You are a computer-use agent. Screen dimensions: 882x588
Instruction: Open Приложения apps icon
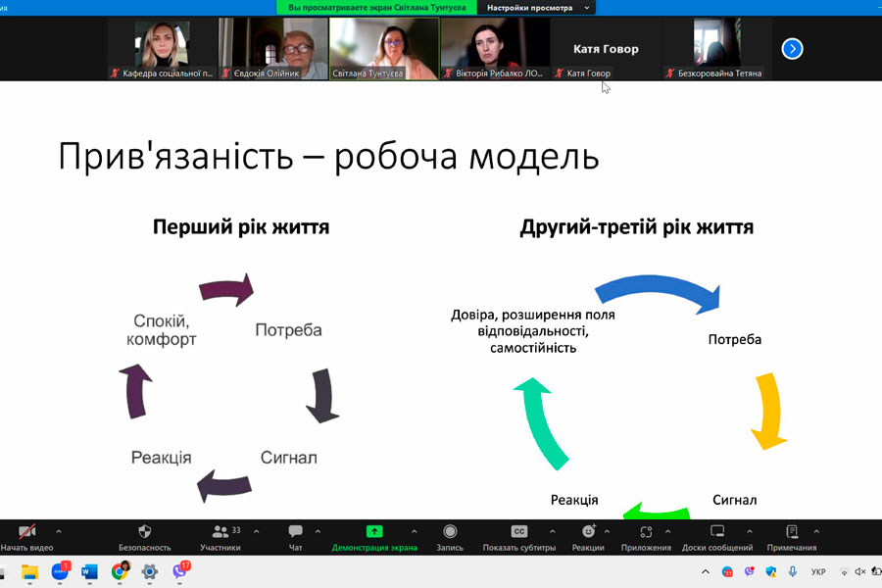[646, 531]
